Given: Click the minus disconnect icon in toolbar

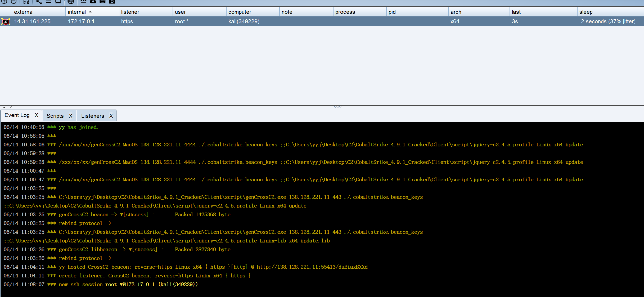Looking at the screenshot, I should 14,2.
